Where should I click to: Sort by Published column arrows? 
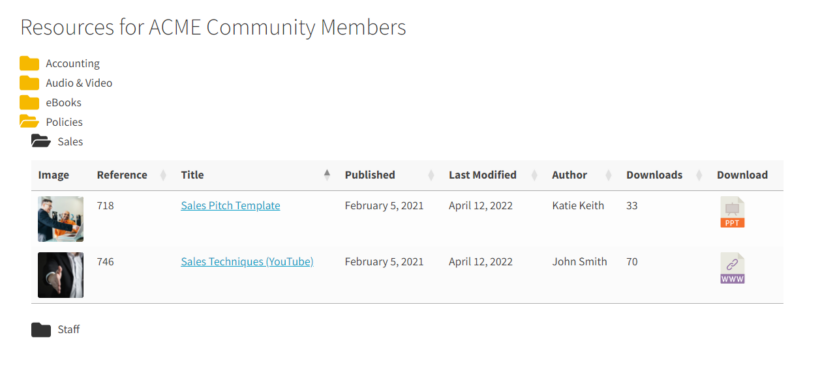pyautogui.click(x=431, y=175)
